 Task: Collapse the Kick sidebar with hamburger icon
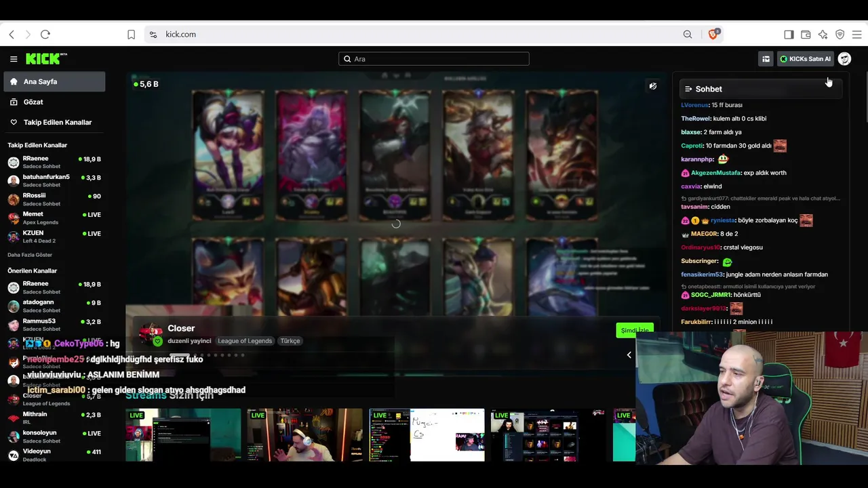(14, 59)
